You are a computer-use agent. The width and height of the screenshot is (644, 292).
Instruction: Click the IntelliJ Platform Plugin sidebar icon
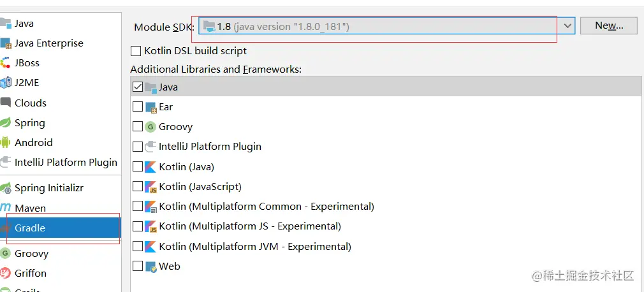tap(5, 162)
